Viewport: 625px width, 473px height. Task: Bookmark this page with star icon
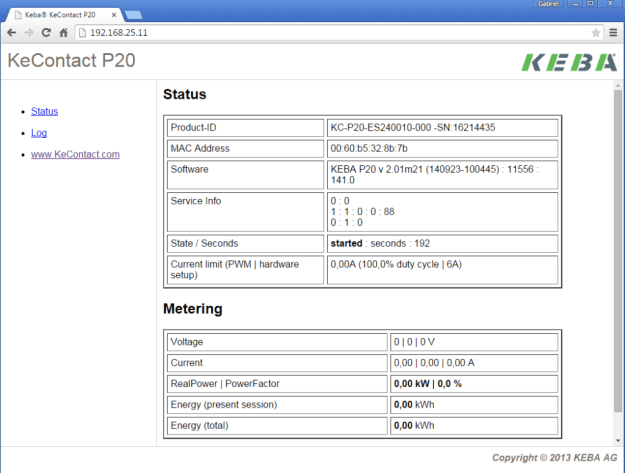[x=596, y=33]
